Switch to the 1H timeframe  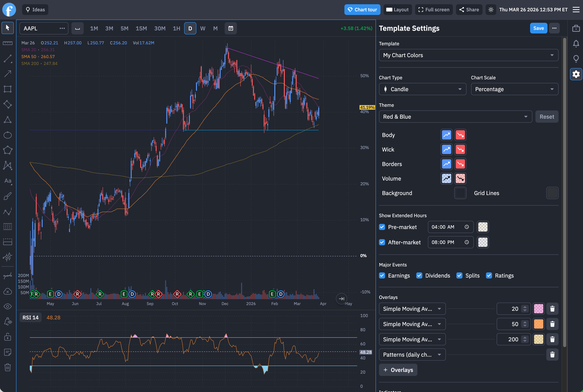pyautogui.click(x=176, y=28)
